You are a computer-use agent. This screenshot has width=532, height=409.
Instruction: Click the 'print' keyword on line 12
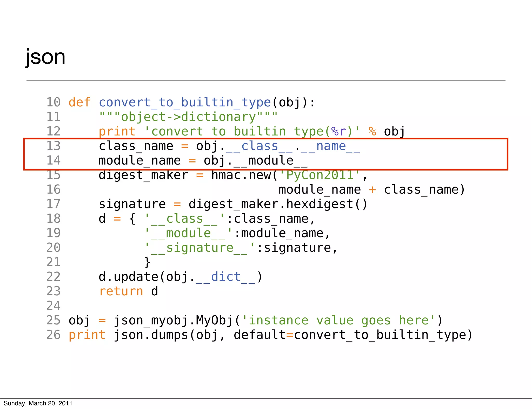[x=117, y=132]
